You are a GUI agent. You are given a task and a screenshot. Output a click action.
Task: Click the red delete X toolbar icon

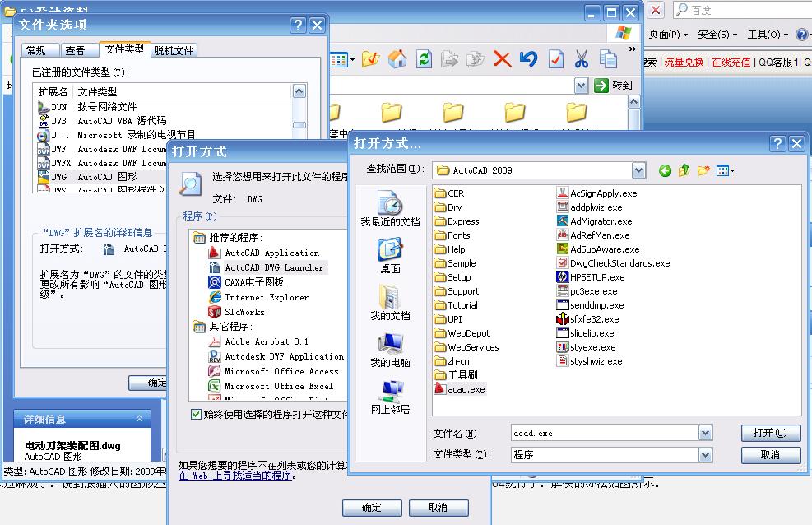click(502, 59)
